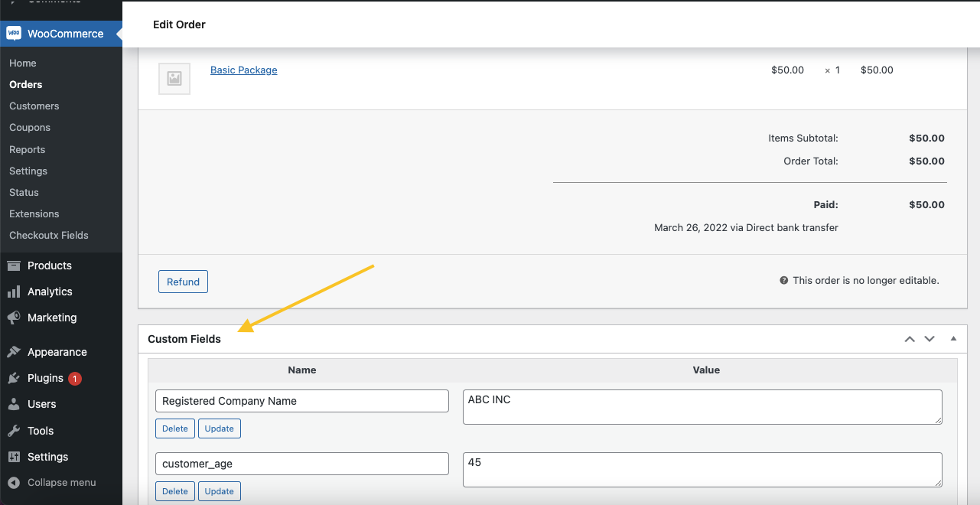Image resolution: width=980 pixels, height=505 pixels.
Task: Click the 'Registered Company Name' name input
Action: pos(302,401)
